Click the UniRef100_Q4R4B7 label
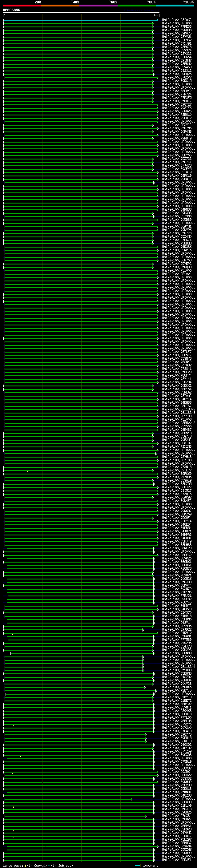This screenshot has height=868, width=197. 177,430
